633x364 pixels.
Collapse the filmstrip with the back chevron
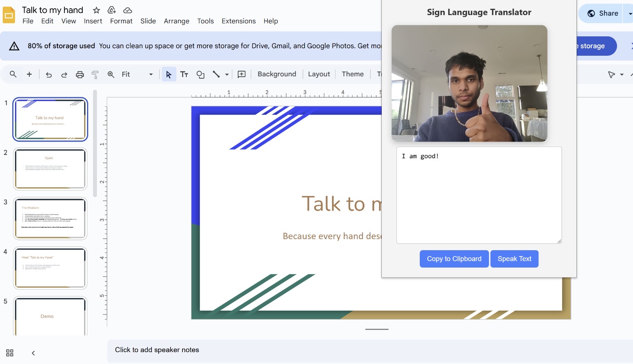pyautogui.click(x=33, y=353)
